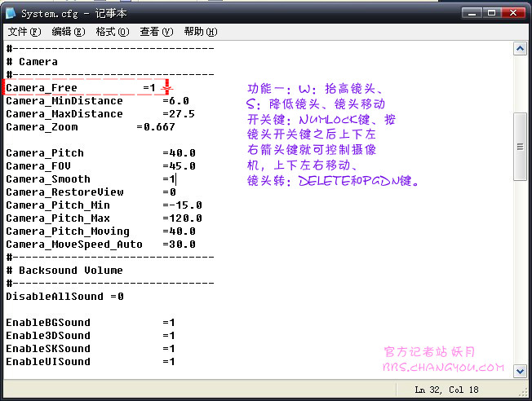Close the System.cfg Notepad window

[514, 12]
